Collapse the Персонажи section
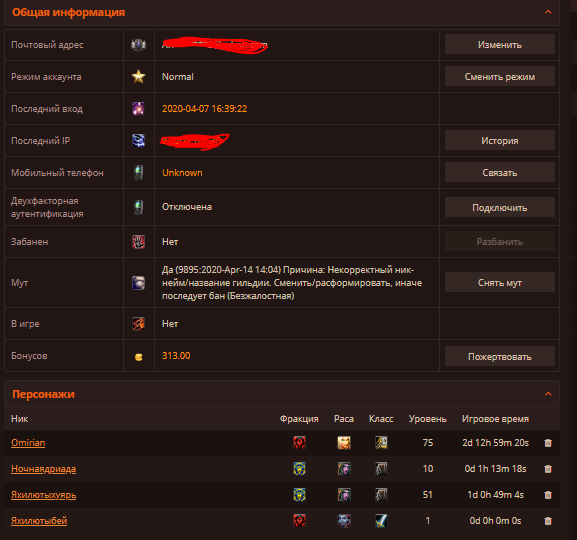 548,394
